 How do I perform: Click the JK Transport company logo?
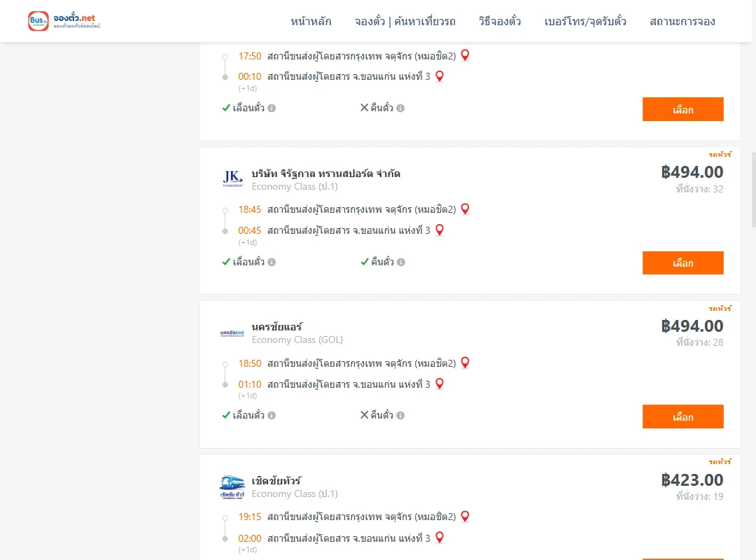(232, 178)
